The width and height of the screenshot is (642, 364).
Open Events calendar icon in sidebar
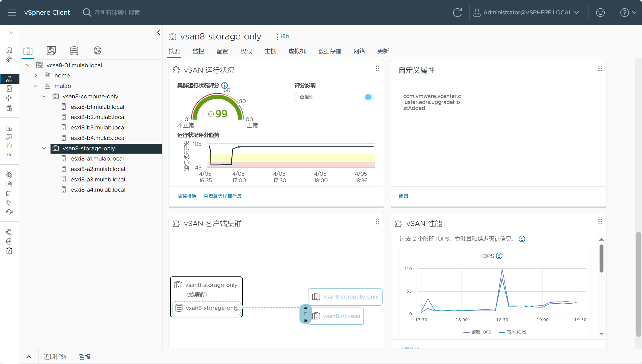pos(9,193)
